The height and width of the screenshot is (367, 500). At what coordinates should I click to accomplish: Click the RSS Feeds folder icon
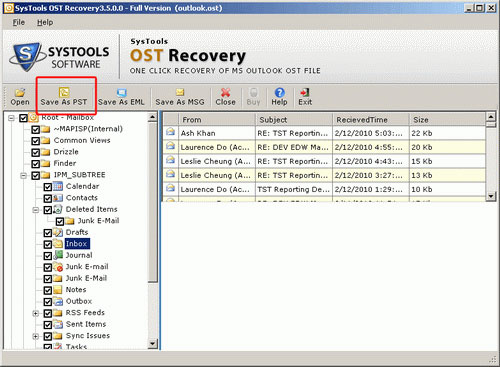click(58, 313)
